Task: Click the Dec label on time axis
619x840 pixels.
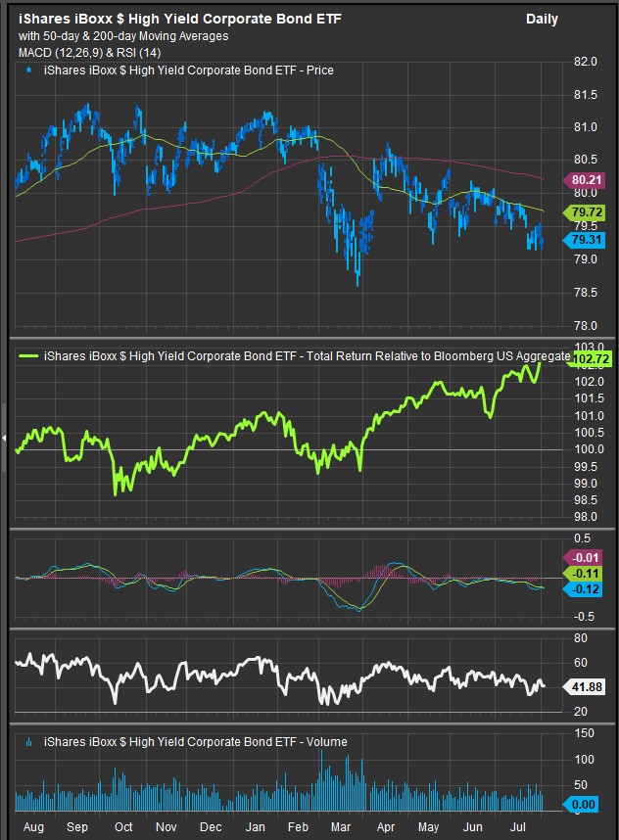Action: click(211, 827)
